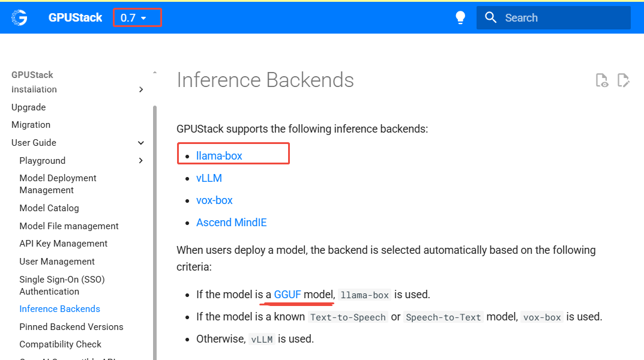This screenshot has width=644, height=360.
Task: Go to API Key Management
Action: click(x=64, y=244)
